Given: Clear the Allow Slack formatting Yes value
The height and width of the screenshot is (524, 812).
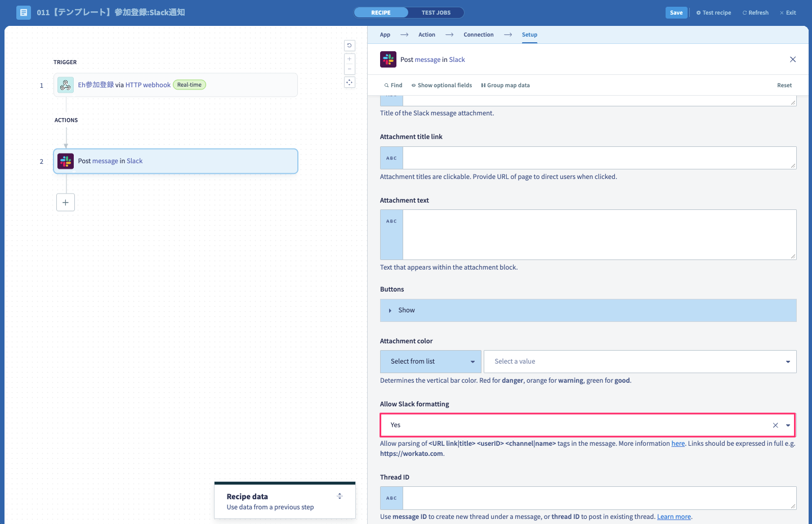Looking at the screenshot, I should point(775,426).
